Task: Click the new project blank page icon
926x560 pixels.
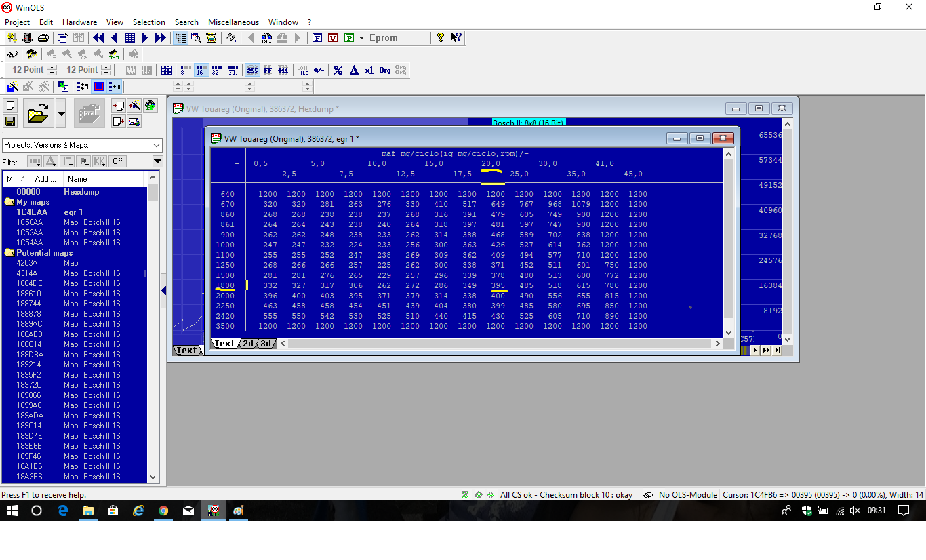Action: 10,106
